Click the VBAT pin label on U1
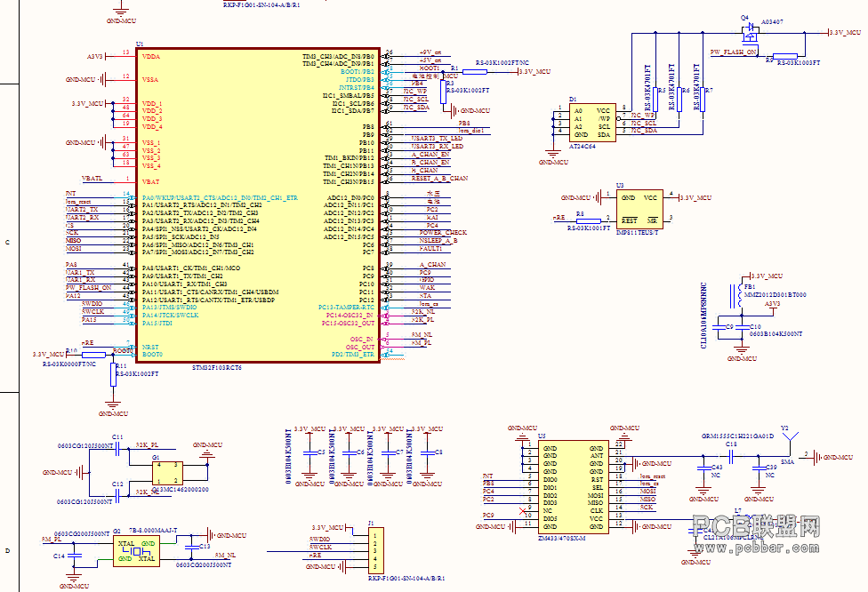 pos(150,181)
